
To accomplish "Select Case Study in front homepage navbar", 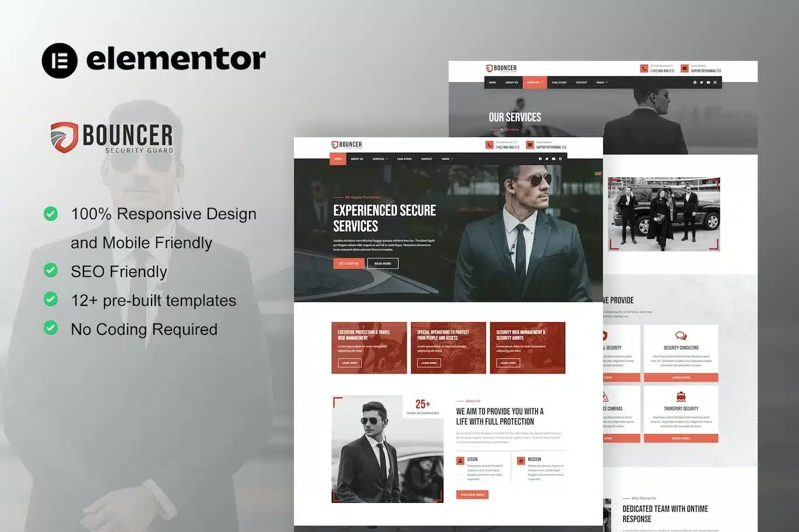I will click(404, 158).
